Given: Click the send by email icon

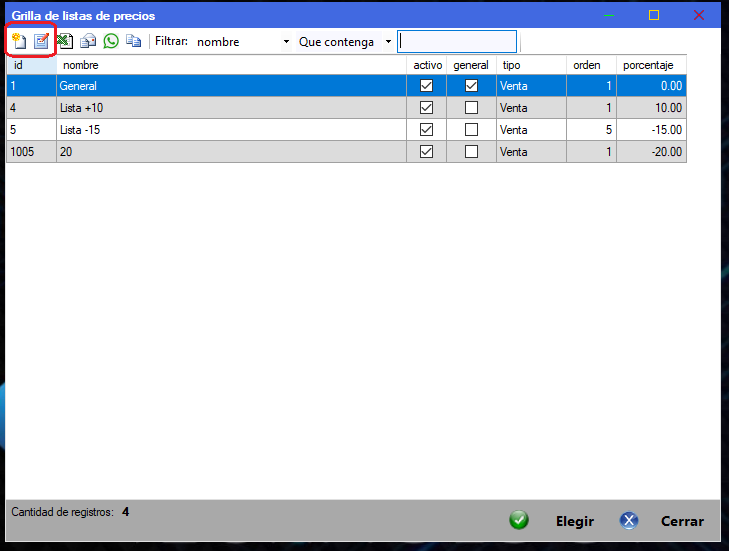Looking at the screenshot, I should 88,42.
